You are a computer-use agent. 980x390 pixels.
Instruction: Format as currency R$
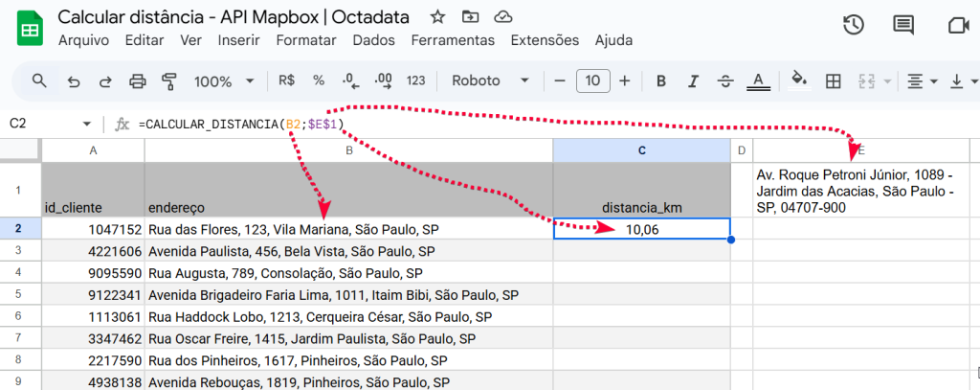point(287,80)
